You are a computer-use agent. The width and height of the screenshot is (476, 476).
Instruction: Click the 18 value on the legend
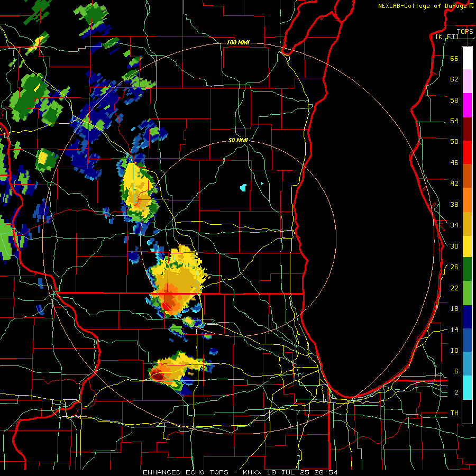click(x=454, y=309)
